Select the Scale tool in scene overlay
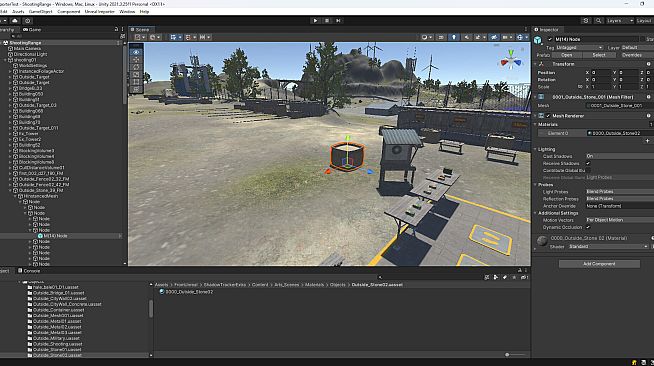 coord(136,75)
